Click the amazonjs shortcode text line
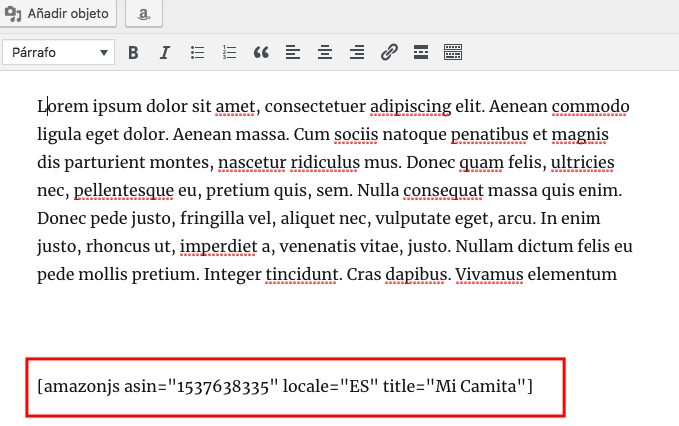Screen dimensions: 679x426 [x=285, y=386]
